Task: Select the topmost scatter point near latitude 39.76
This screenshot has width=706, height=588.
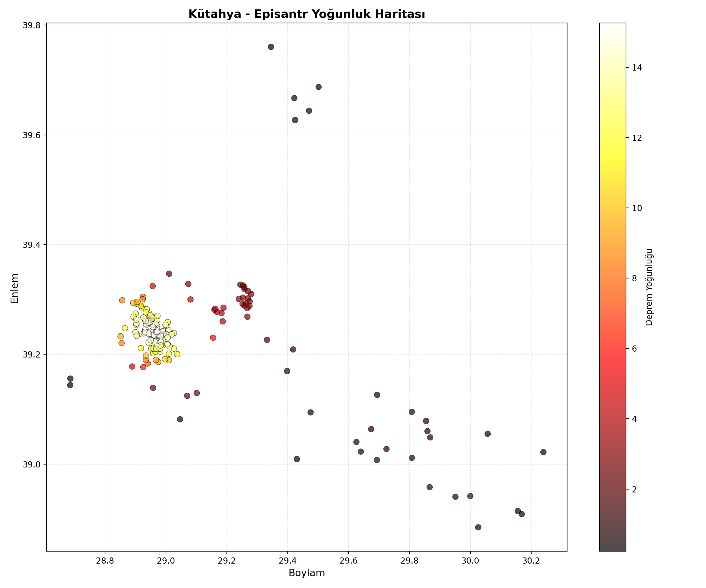Action: 271,47
